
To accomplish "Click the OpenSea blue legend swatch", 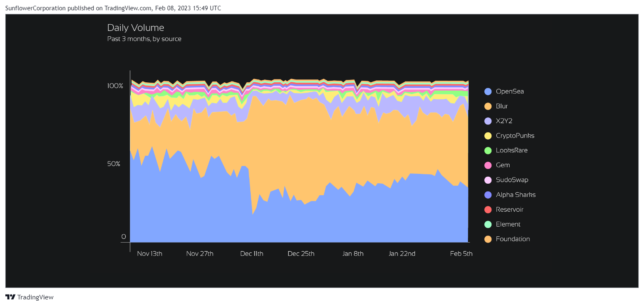I will pyautogui.click(x=488, y=91).
